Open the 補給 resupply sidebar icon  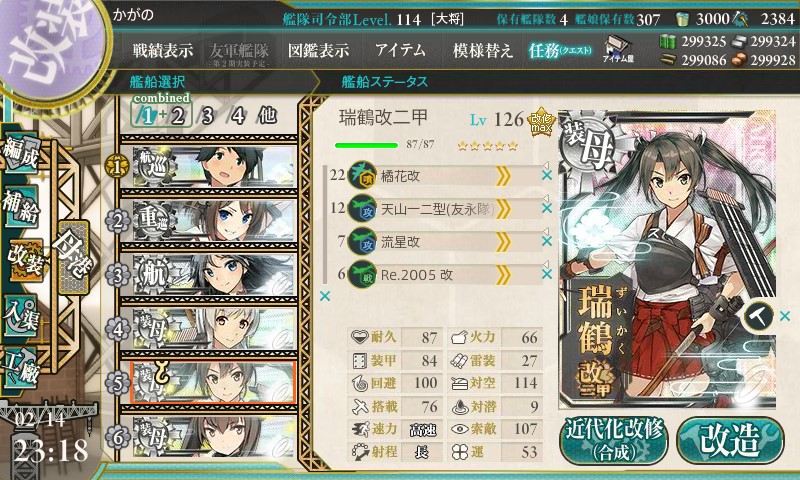click(20, 208)
